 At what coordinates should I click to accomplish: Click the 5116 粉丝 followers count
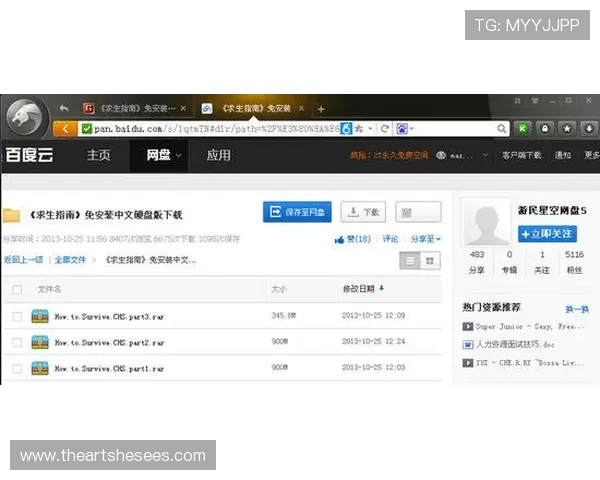574,262
